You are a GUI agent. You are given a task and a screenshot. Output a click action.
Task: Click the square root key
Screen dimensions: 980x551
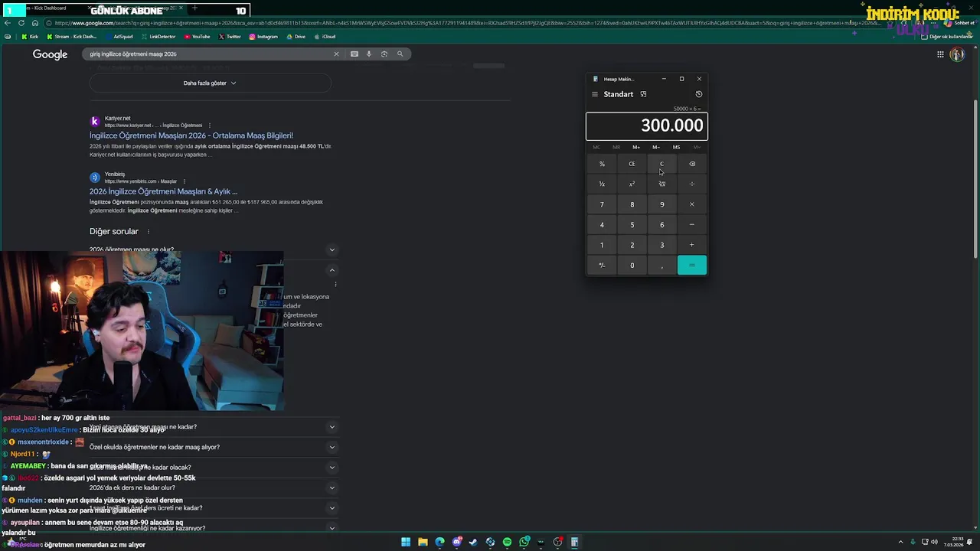[662, 184]
